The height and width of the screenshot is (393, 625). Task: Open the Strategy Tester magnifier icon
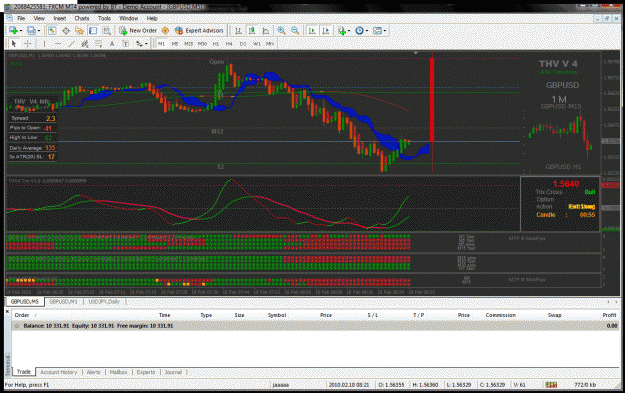[106, 31]
